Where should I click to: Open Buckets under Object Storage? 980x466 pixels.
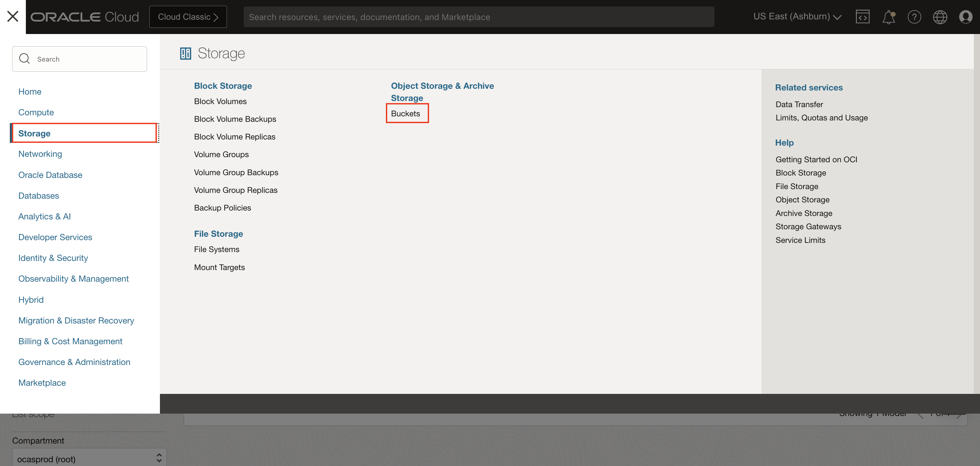point(406,113)
